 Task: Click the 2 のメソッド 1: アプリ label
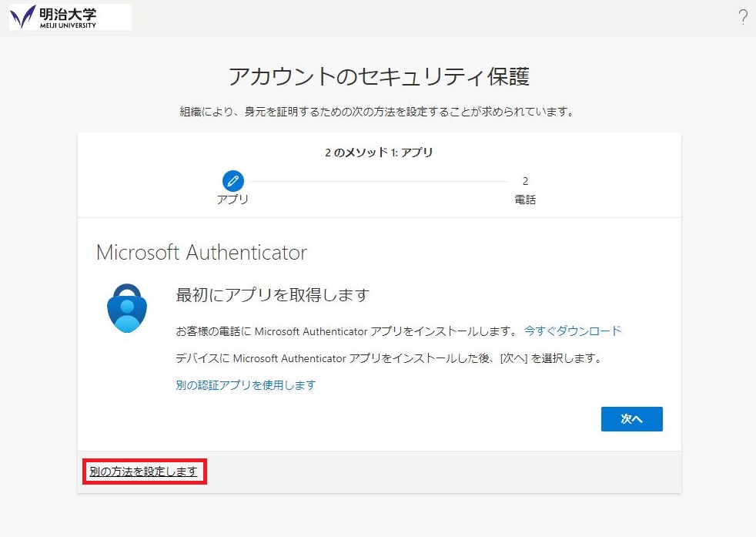point(379,153)
